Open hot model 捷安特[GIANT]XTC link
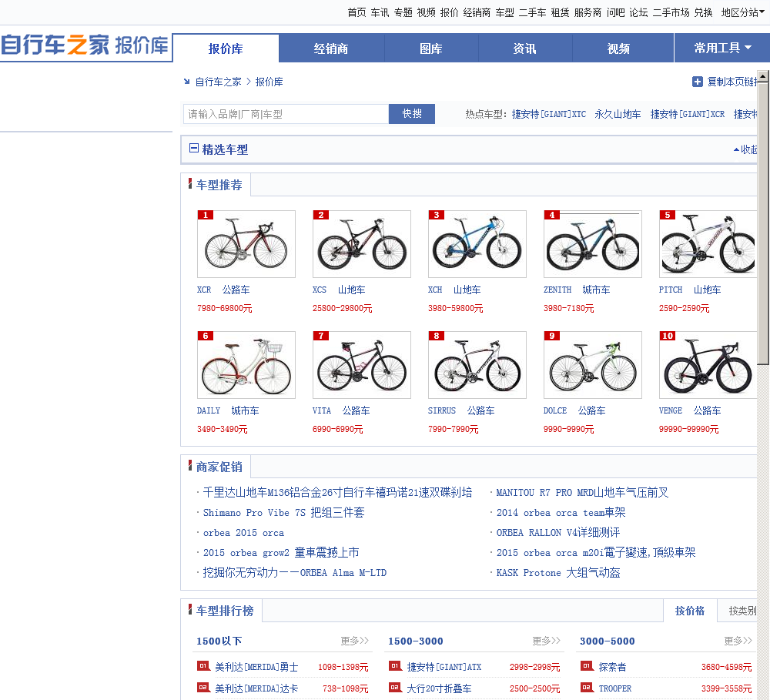 pos(549,115)
